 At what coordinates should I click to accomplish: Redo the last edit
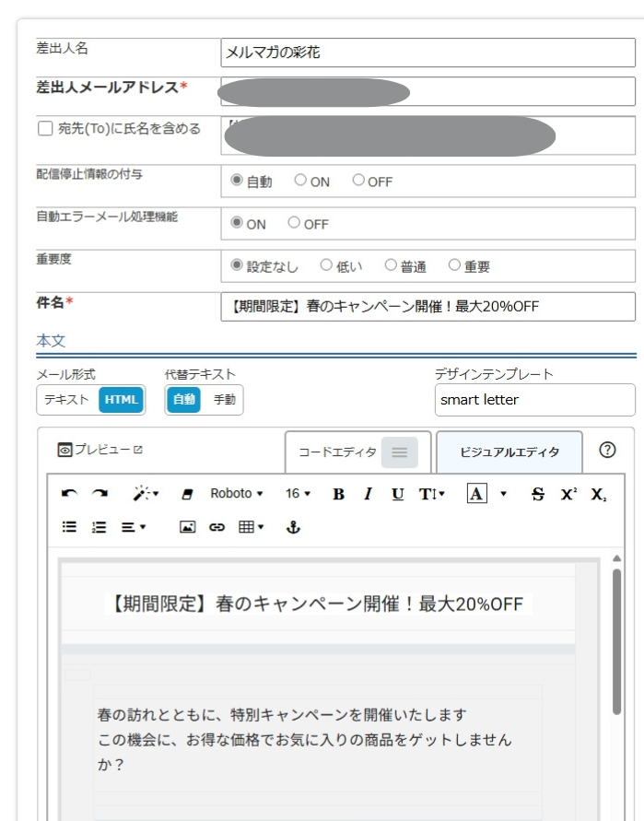pyautogui.click(x=100, y=494)
